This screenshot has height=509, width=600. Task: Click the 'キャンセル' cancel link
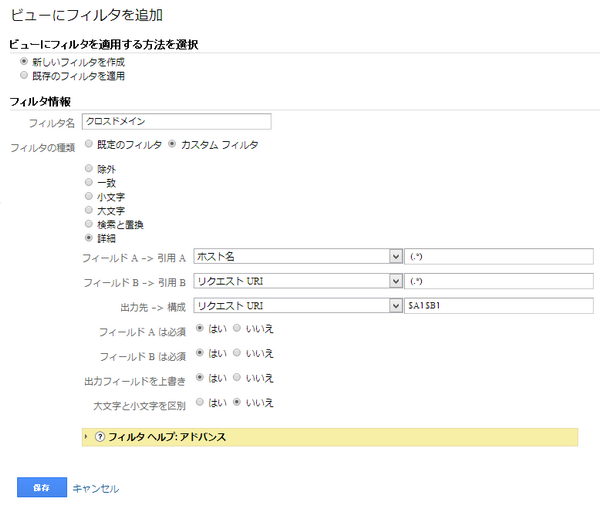tap(96, 489)
